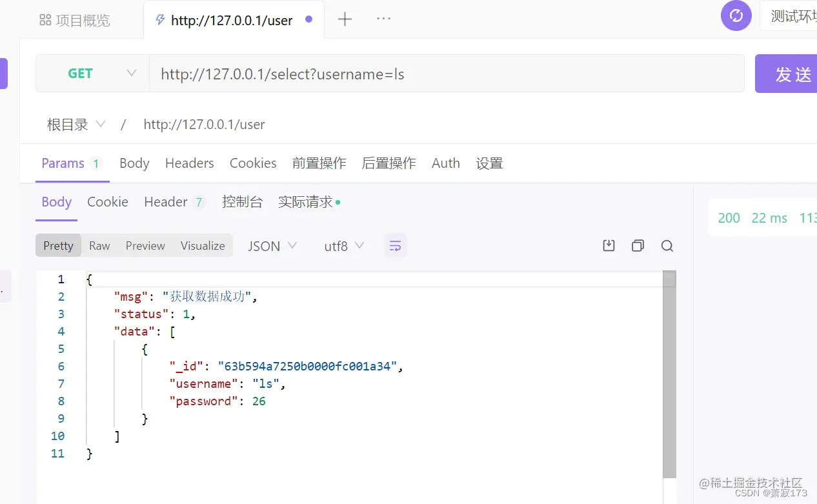Open the 实际请求 tab
The image size is (817, 504).
[x=309, y=202]
